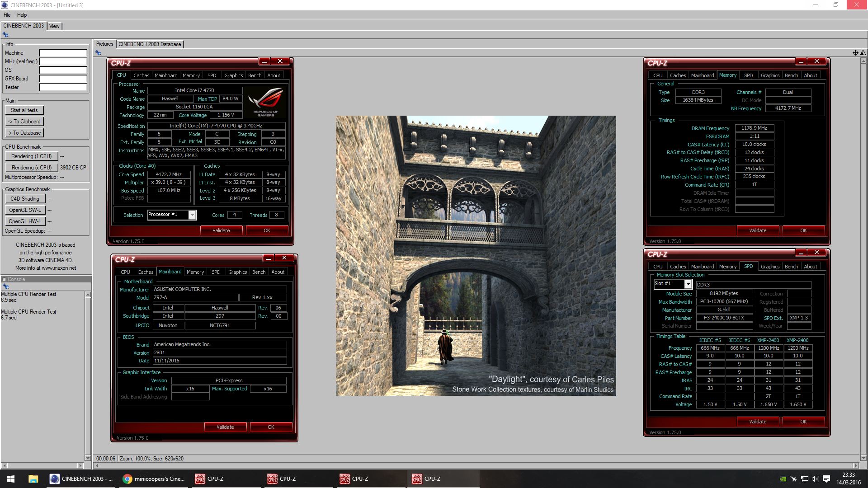Click the To Database button
The height and width of the screenshot is (488, 868).
tap(24, 133)
